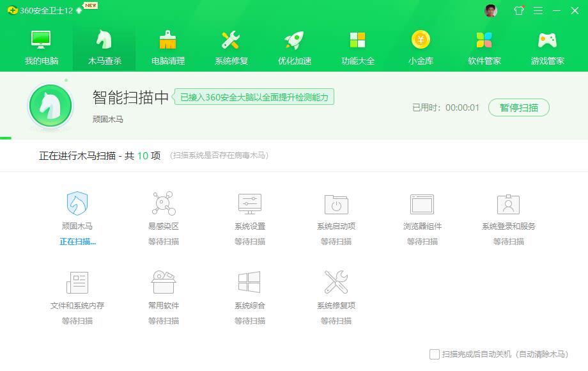Click the 360安全大脑 info banner

[254, 97]
